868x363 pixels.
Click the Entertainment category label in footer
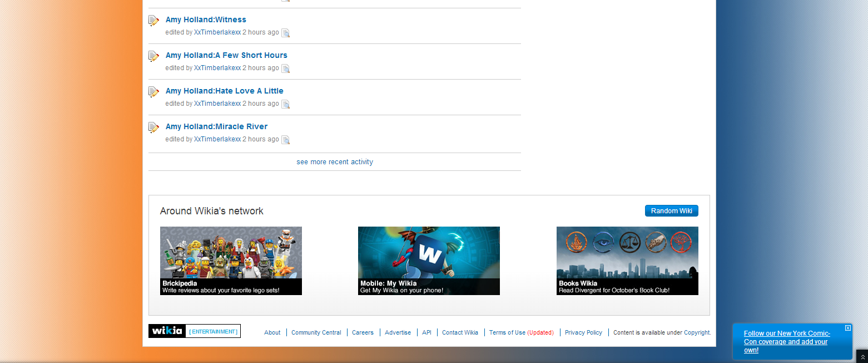pyautogui.click(x=213, y=331)
